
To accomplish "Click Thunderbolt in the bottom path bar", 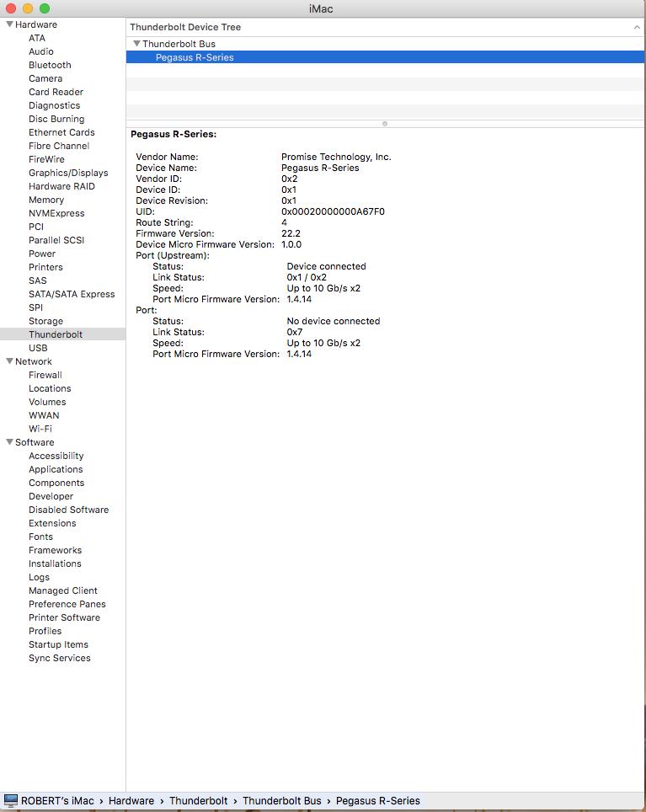I will [x=198, y=800].
